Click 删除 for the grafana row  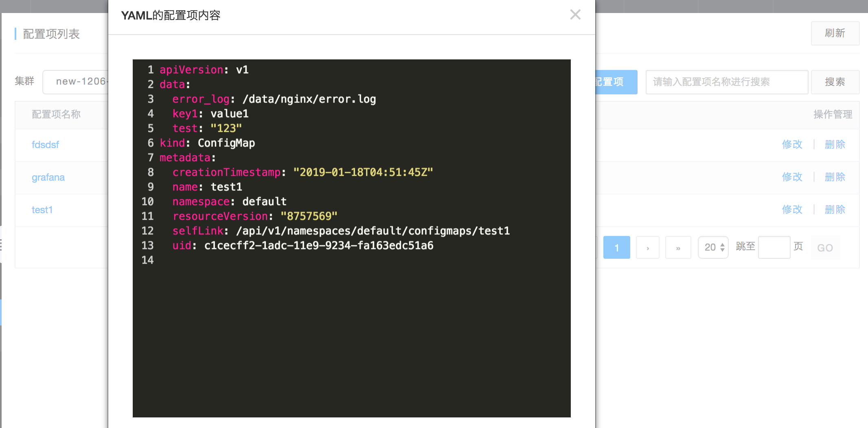point(835,177)
